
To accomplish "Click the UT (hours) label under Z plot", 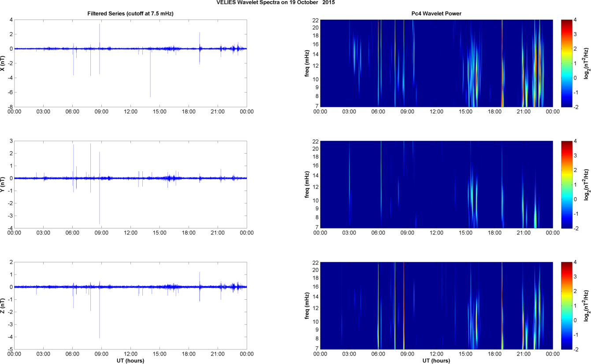I will (130, 360).
